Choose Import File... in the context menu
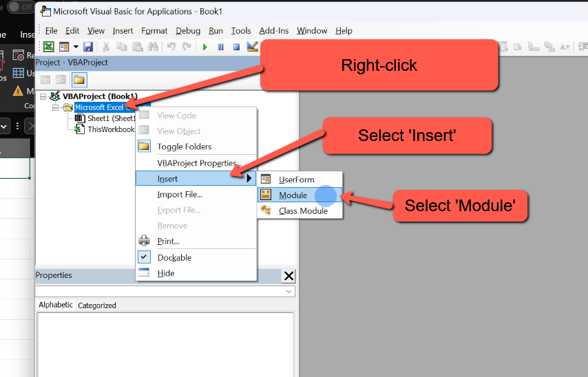Image resolution: width=588 pixels, height=377 pixels. click(x=180, y=195)
